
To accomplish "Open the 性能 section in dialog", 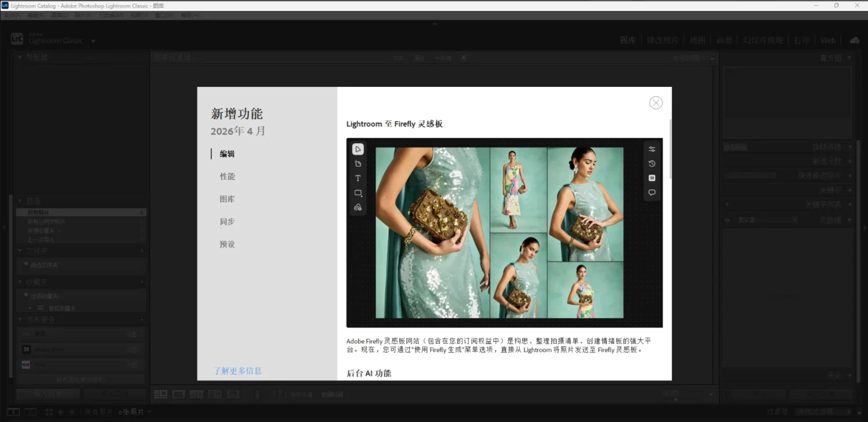I will [x=227, y=177].
